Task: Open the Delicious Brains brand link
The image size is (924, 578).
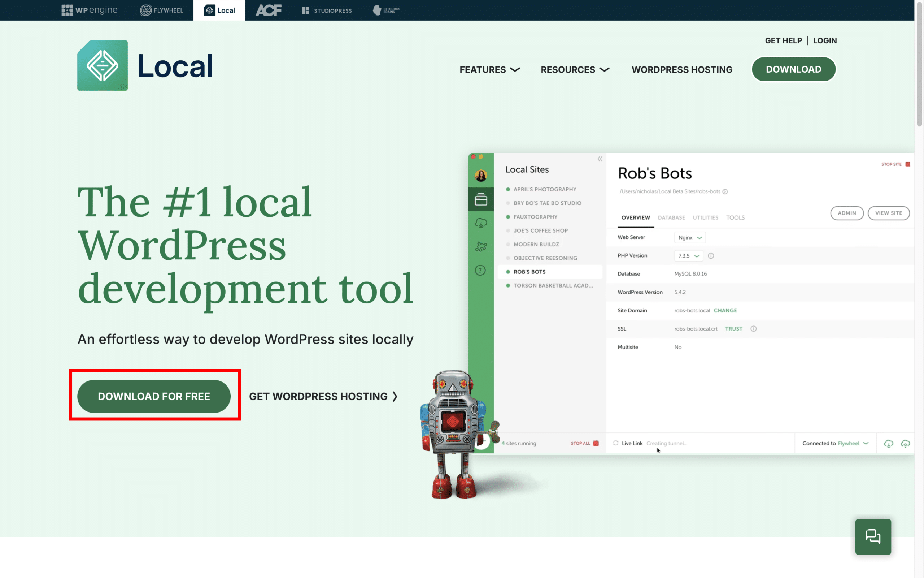Action: pyautogui.click(x=387, y=10)
